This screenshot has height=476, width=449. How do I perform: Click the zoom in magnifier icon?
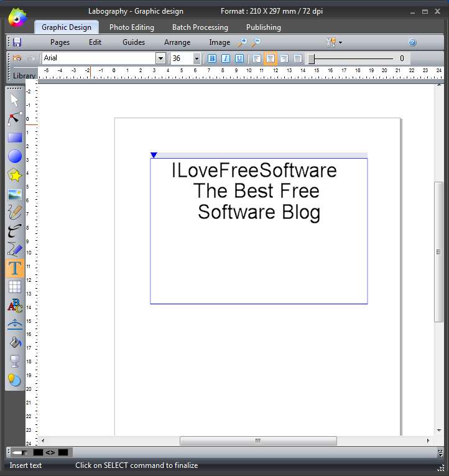242,42
